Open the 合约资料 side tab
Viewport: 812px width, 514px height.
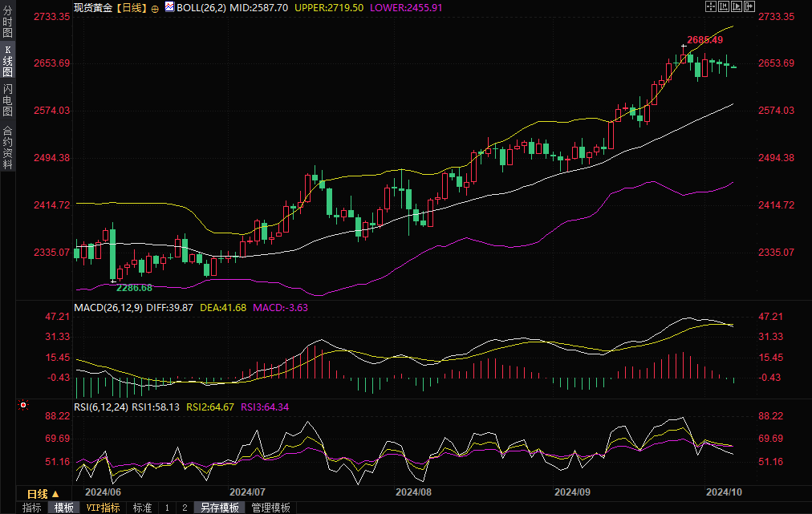7,147
